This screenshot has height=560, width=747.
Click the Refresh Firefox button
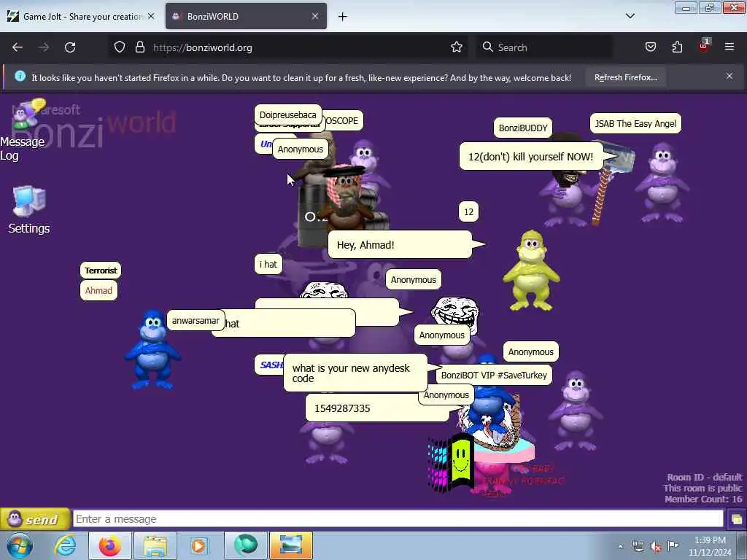tap(625, 77)
